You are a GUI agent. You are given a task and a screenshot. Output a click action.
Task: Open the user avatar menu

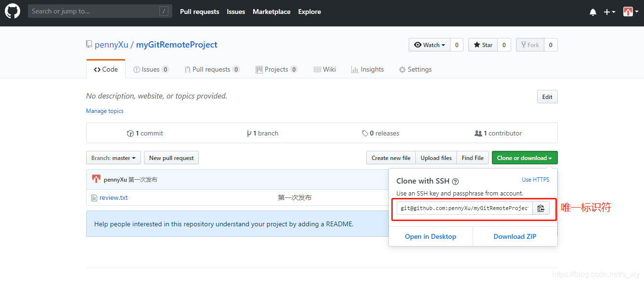pyautogui.click(x=631, y=12)
